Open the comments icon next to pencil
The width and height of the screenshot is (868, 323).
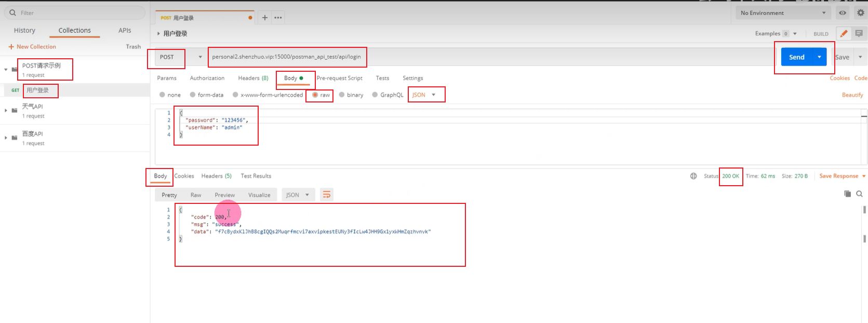pyautogui.click(x=859, y=34)
